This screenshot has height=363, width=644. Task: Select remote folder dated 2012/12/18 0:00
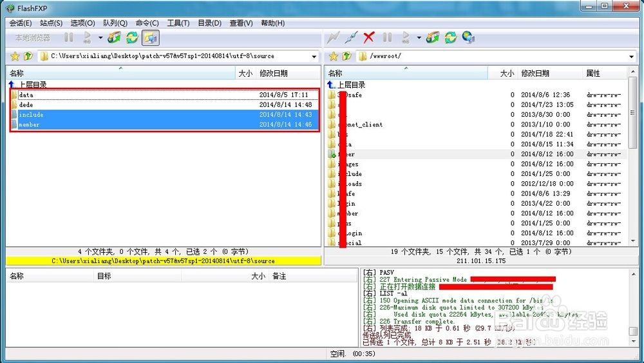click(477, 183)
